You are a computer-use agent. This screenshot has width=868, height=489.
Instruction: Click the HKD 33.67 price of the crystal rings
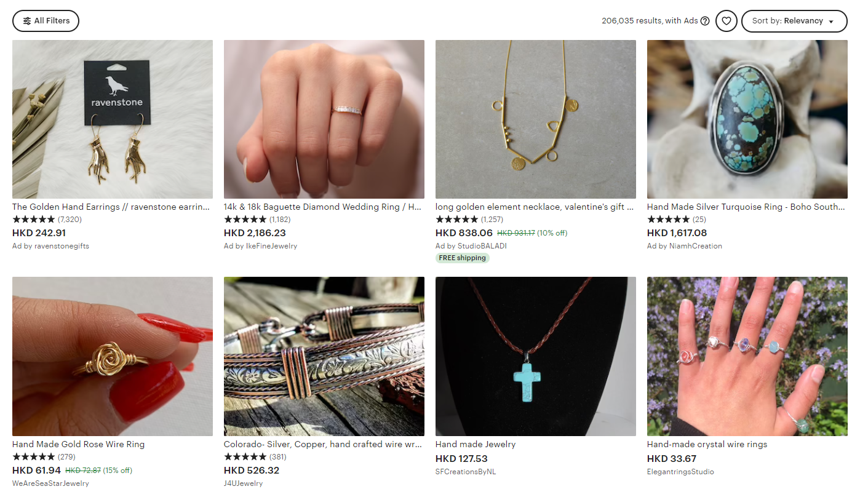pos(672,459)
